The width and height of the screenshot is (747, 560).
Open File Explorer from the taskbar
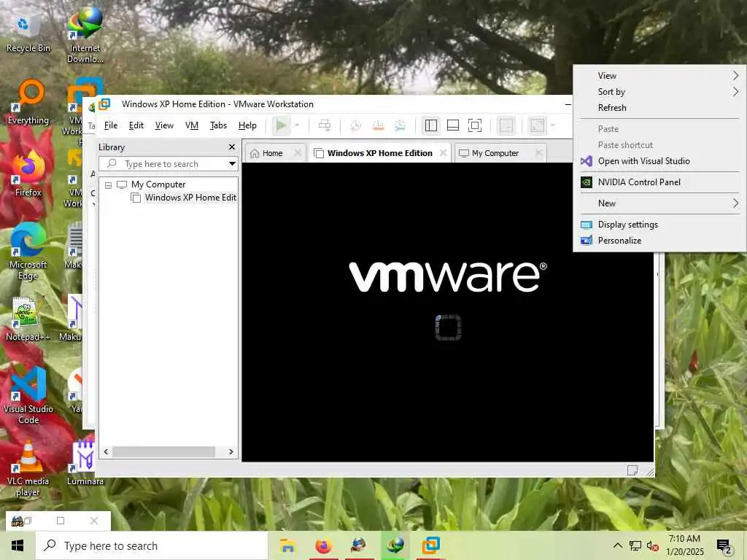[287, 545]
